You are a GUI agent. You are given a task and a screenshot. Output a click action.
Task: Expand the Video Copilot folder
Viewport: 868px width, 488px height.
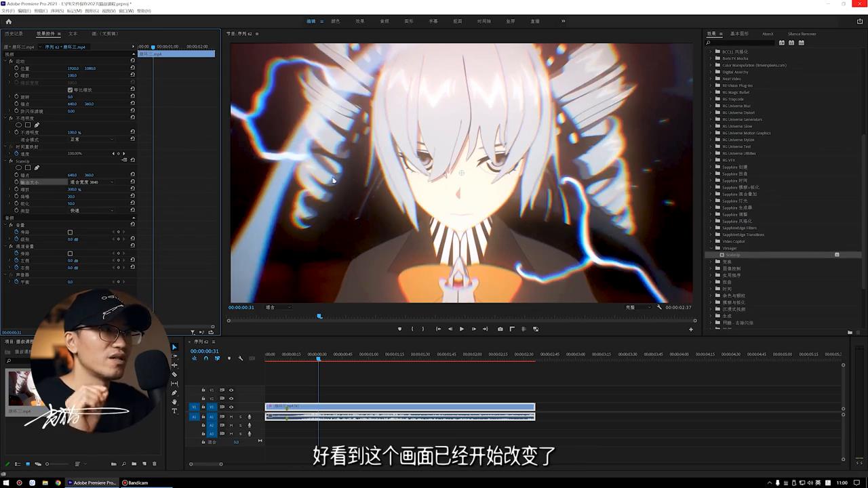click(711, 241)
